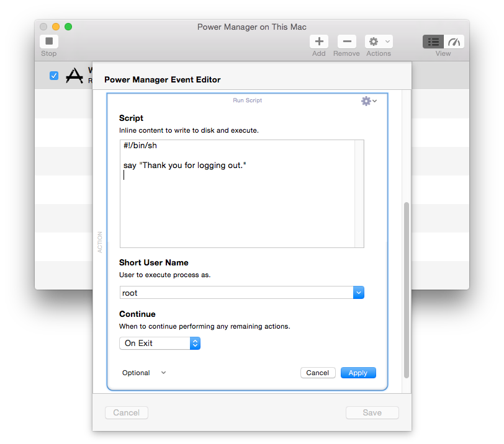Click the editor's bottom Cancel button
Image resolution: width=504 pixels, height=444 pixels.
pos(127,412)
